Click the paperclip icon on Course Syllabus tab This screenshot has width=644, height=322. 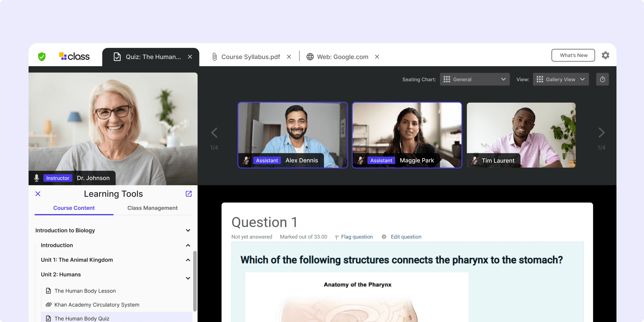coord(214,57)
